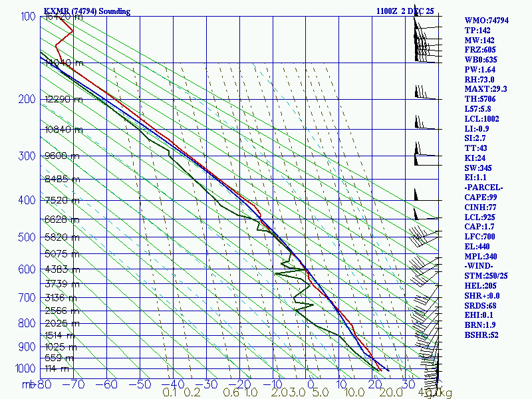Select the SI:2.7 Showalter index
Screen dimensions: 532x399
pos(475,138)
